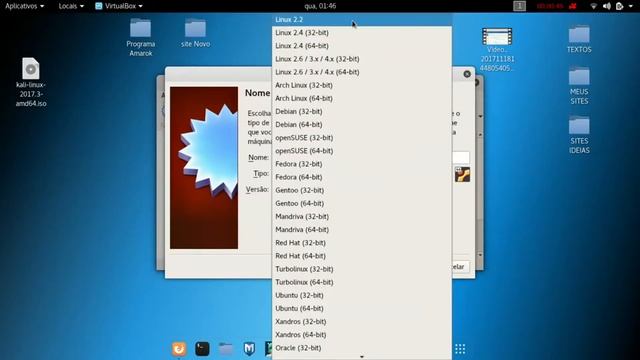Pick Red Hat (64-bit) version
Screen dimensions: 640x360
coord(362,256)
